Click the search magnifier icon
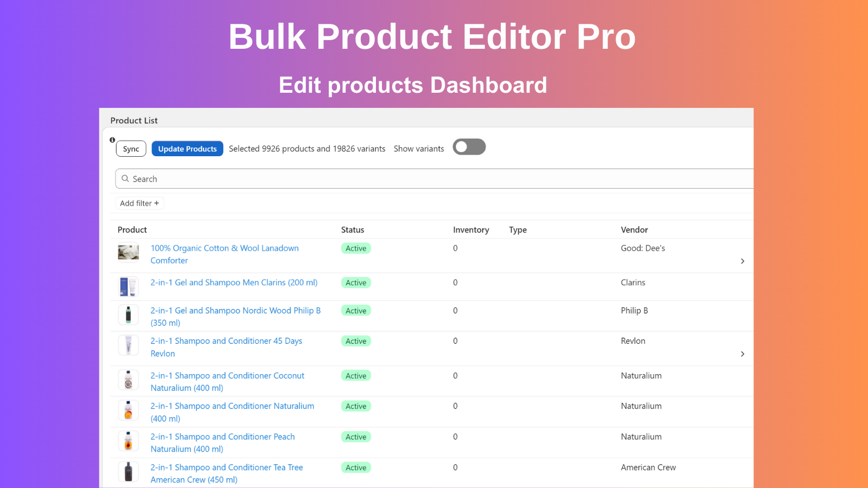This screenshot has width=868, height=488. [125, 178]
